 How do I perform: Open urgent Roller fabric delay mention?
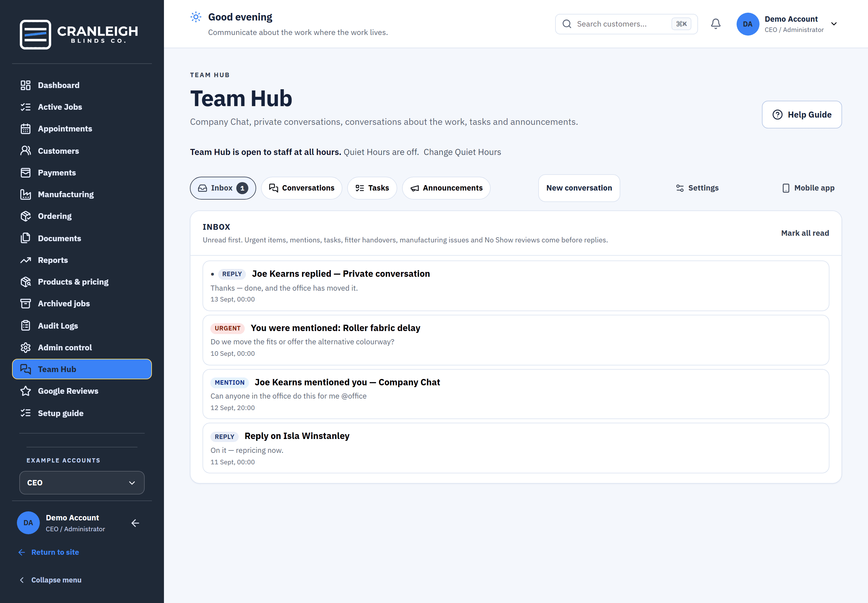pos(516,340)
